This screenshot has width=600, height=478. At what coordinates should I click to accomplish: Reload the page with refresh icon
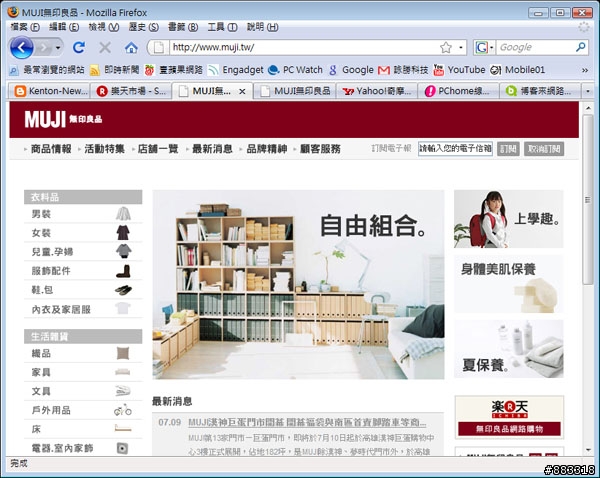(79, 48)
